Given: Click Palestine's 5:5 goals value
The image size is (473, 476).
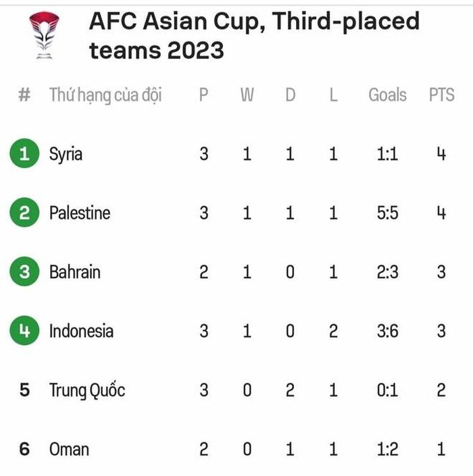Looking at the screenshot, I should click(x=388, y=213).
